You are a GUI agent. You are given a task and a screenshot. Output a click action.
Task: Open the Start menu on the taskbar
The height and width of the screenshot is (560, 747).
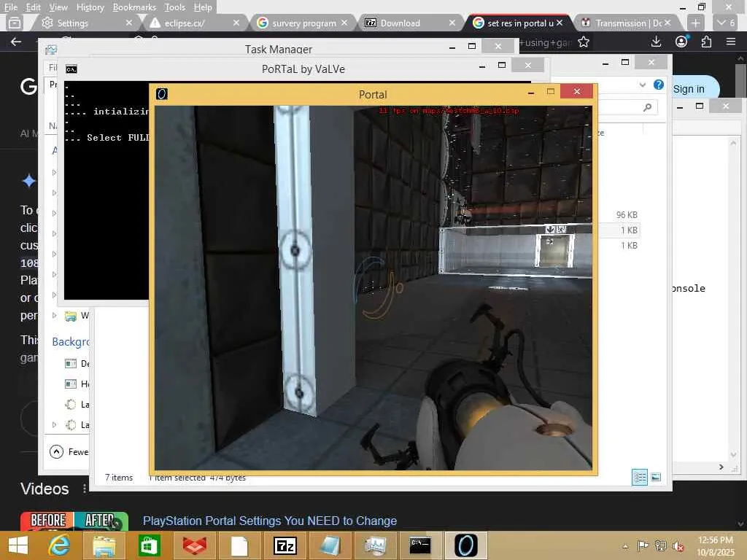[18, 545]
